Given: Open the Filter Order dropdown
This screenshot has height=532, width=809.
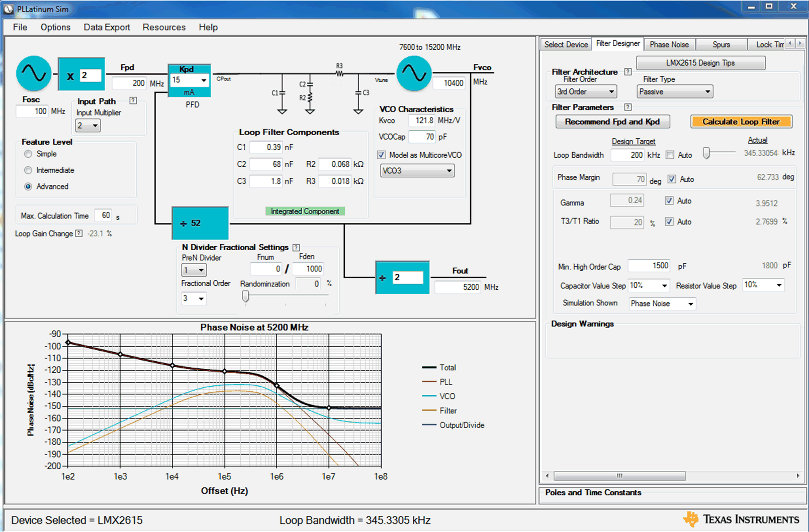Looking at the screenshot, I should (x=585, y=91).
